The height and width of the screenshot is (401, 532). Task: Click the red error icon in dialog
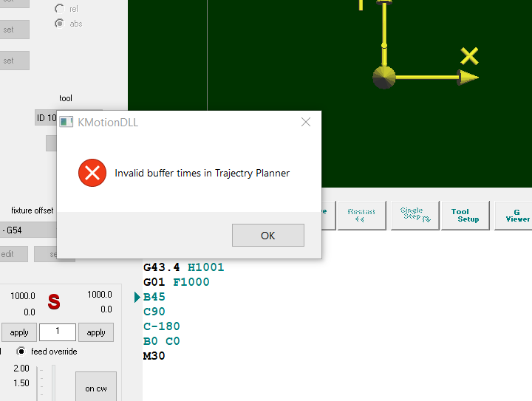[x=92, y=174]
